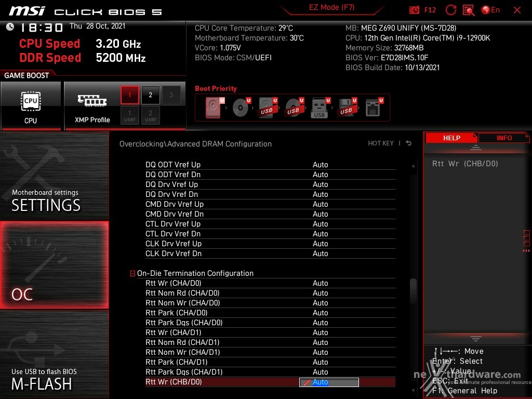Open the SETTINGS motherboard settings panel
The width and height of the screenshot is (532, 399).
(x=54, y=176)
